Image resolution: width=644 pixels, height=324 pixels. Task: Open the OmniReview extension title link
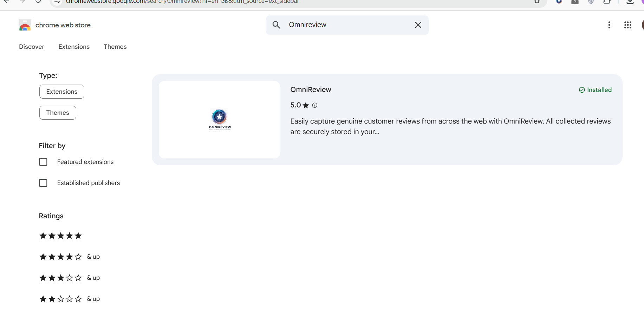(311, 90)
